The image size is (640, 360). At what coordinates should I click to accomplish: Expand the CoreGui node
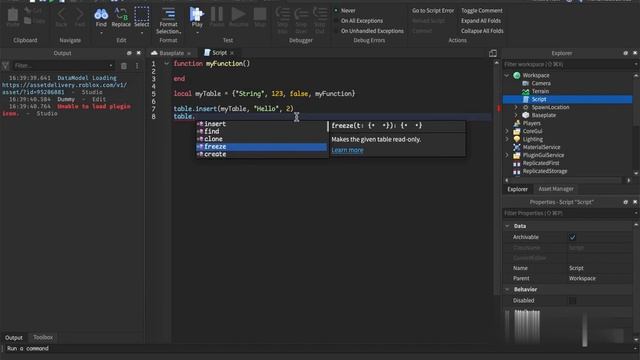pyautogui.click(x=507, y=131)
